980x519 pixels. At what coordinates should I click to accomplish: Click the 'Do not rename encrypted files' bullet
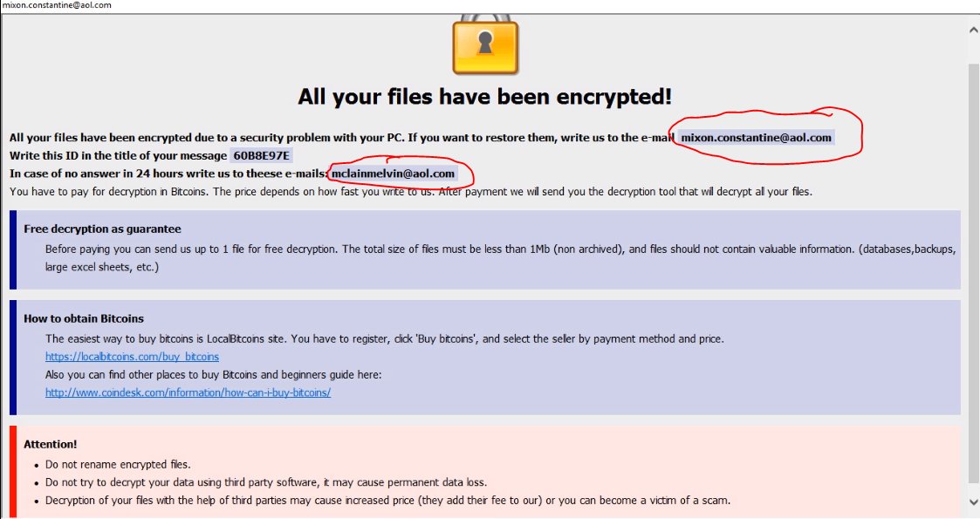click(118, 464)
